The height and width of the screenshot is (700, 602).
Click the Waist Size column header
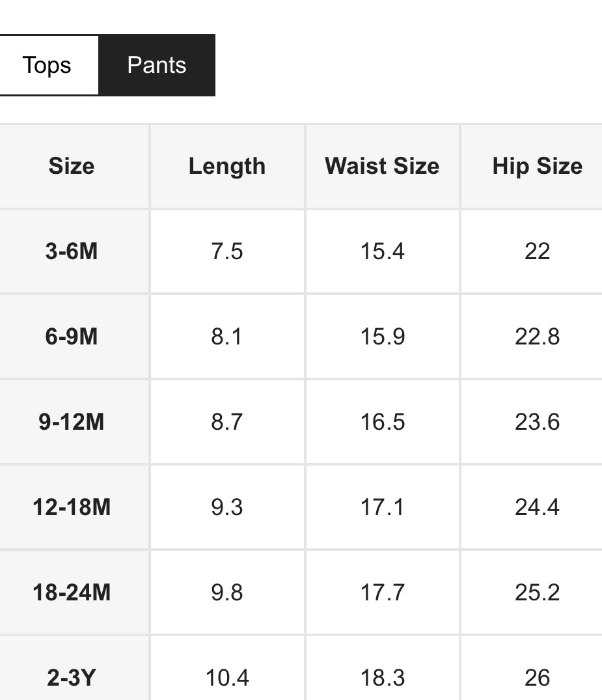(382, 166)
